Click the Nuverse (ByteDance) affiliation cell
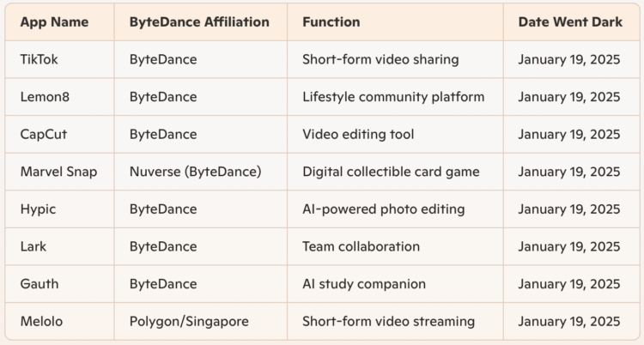 [x=195, y=172]
